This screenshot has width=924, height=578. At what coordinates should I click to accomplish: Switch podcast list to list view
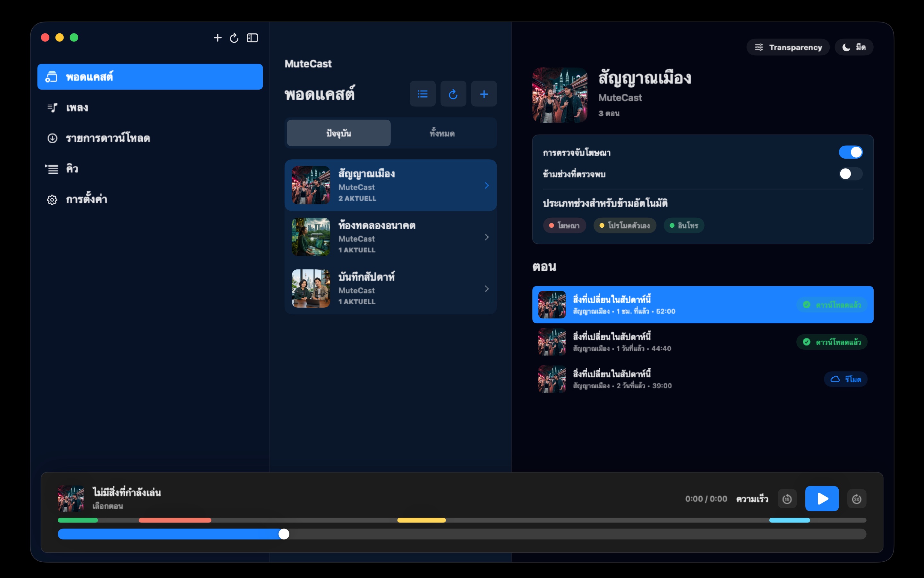[423, 94]
